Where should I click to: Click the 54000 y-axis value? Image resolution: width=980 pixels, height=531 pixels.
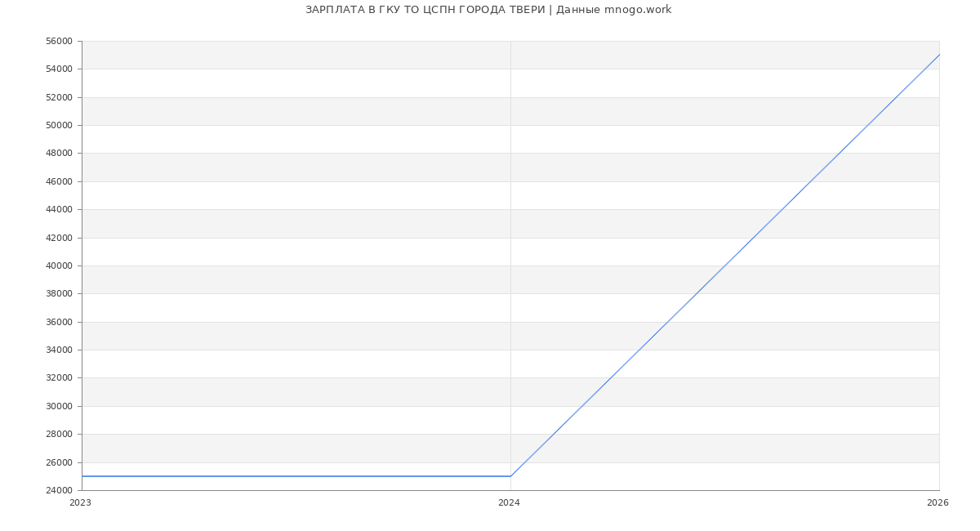coord(60,69)
